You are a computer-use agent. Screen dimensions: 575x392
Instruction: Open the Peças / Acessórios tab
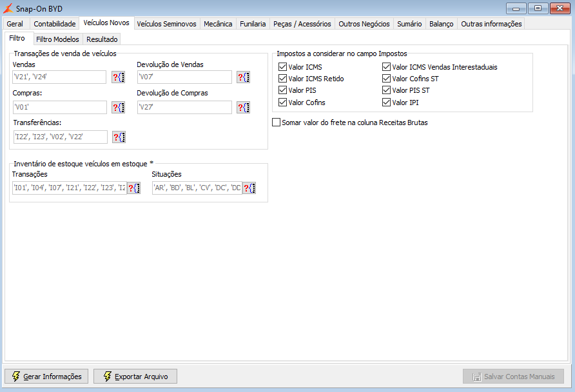(x=302, y=24)
